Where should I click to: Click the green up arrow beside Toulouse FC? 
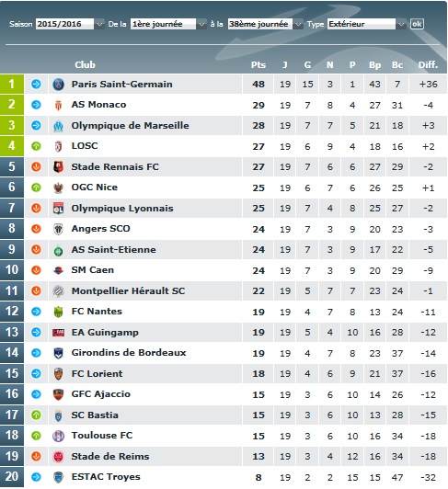(36, 436)
